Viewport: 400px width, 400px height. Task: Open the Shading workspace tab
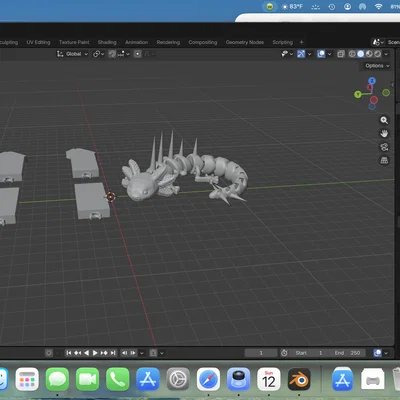click(x=107, y=42)
